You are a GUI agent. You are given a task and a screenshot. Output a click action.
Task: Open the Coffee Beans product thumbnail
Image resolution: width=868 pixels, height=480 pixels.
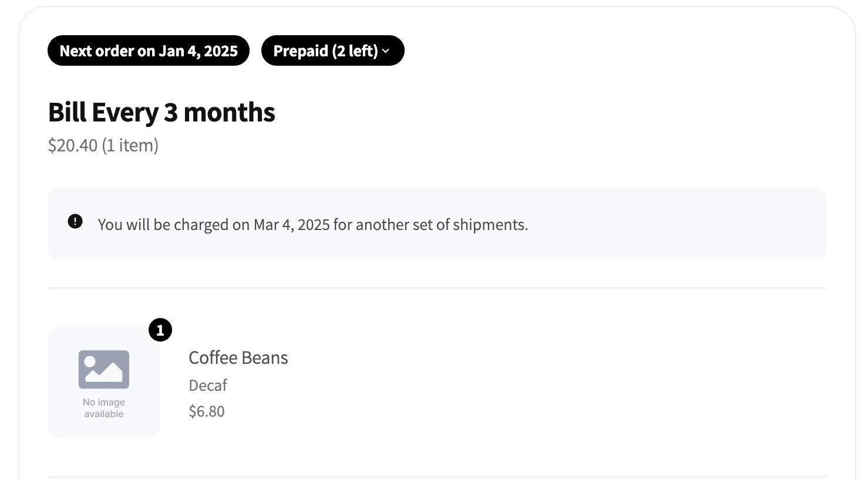[104, 383]
